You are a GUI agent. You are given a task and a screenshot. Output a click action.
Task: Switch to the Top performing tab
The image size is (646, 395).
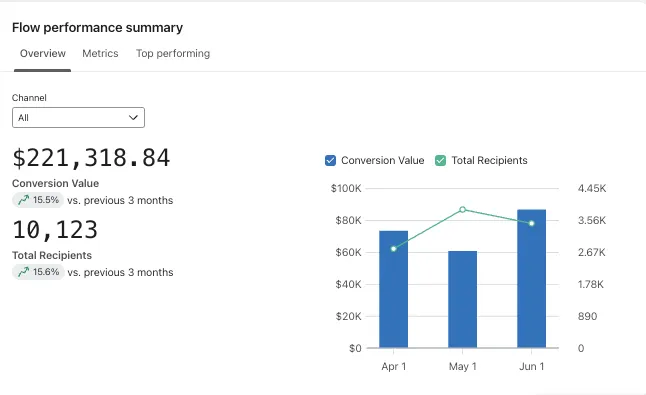[x=173, y=54]
